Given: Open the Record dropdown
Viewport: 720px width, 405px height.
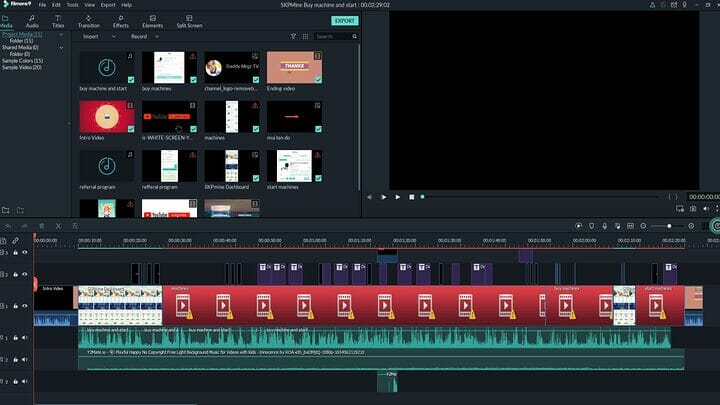Looking at the screenshot, I should (145, 36).
